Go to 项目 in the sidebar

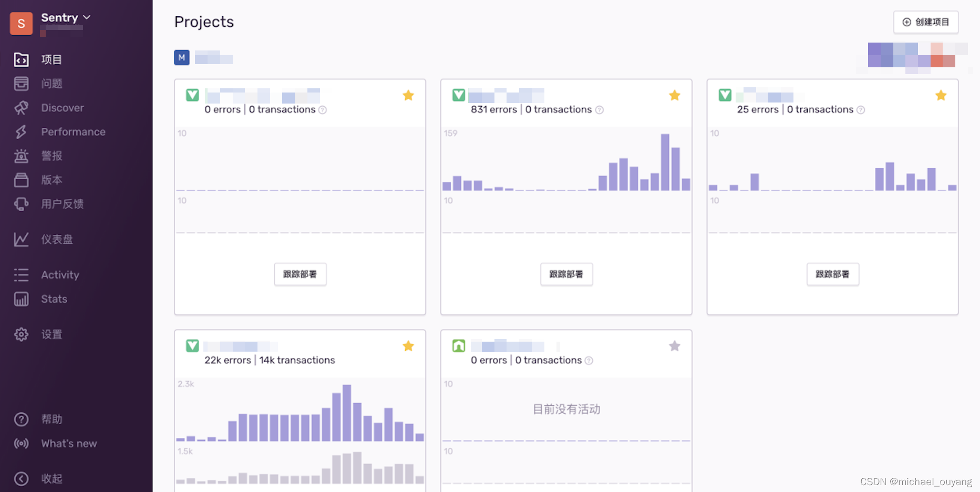[x=51, y=60]
